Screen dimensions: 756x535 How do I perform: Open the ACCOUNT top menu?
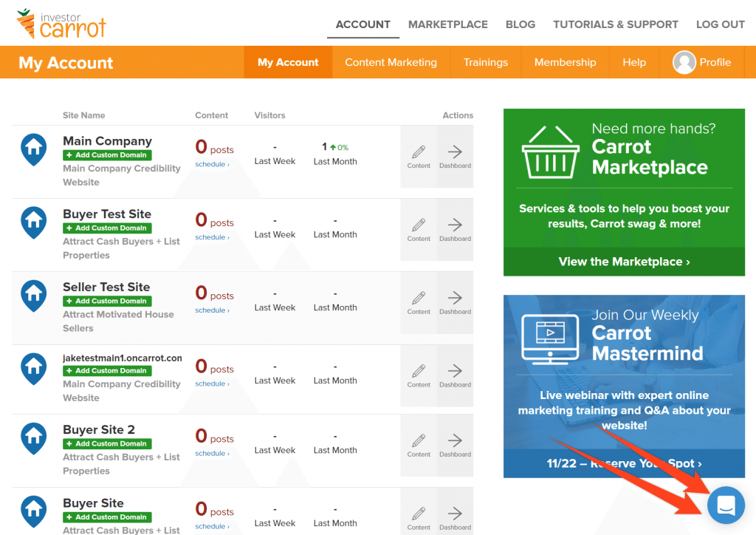click(363, 24)
